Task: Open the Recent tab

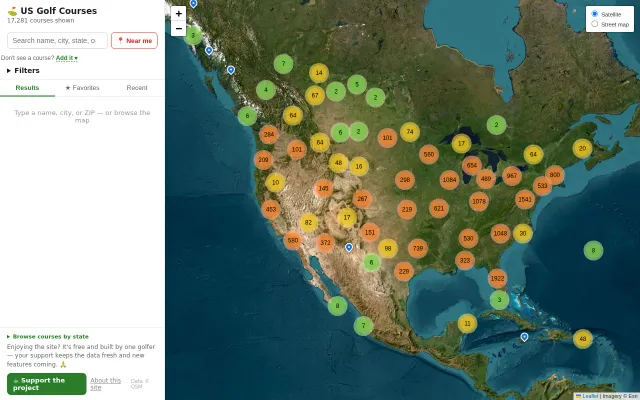Action: (x=137, y=88)
